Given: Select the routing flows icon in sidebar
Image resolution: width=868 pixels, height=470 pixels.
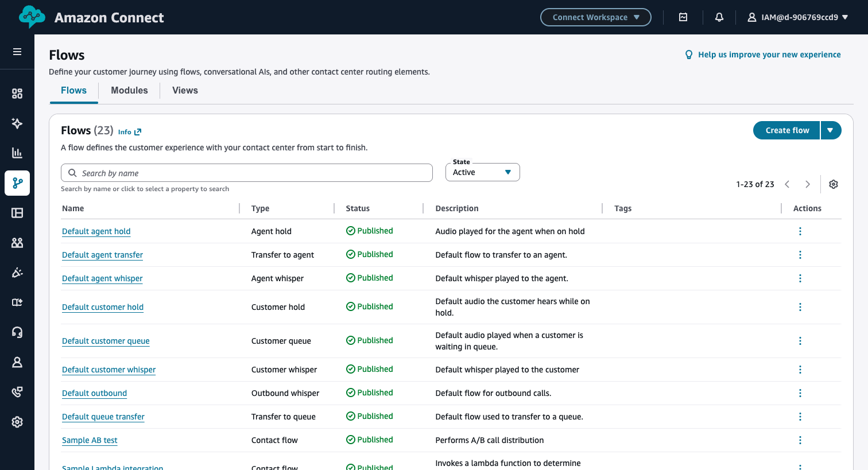Looking at the screenshot, I should [x=17, y=183].
